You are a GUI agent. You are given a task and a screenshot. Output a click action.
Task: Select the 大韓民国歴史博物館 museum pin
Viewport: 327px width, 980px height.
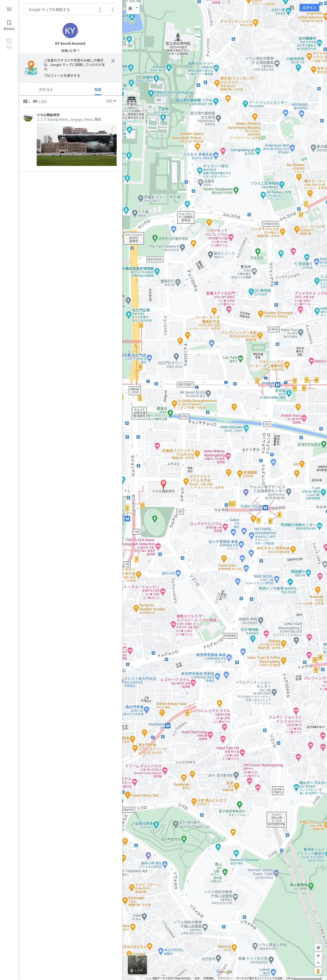(x=157, y=271)
